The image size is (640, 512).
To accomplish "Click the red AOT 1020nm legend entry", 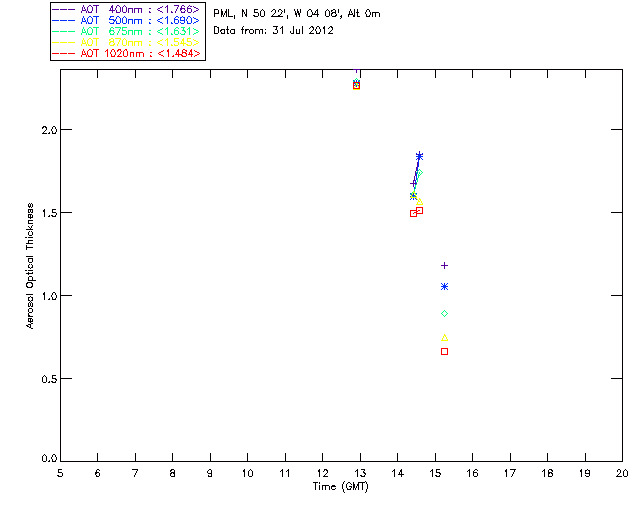I will pyautogui.click(x=126, y=53).
